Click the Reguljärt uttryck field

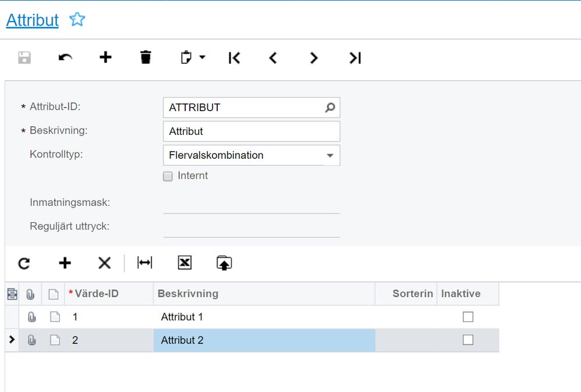(251, 227)
